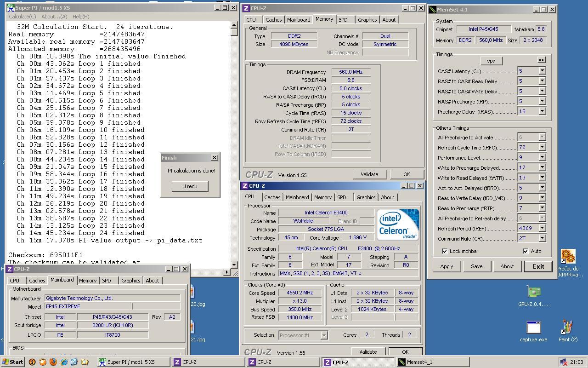
Task: Open Graphics tab in CPU-Z processor window
Action: pos(366,197)
